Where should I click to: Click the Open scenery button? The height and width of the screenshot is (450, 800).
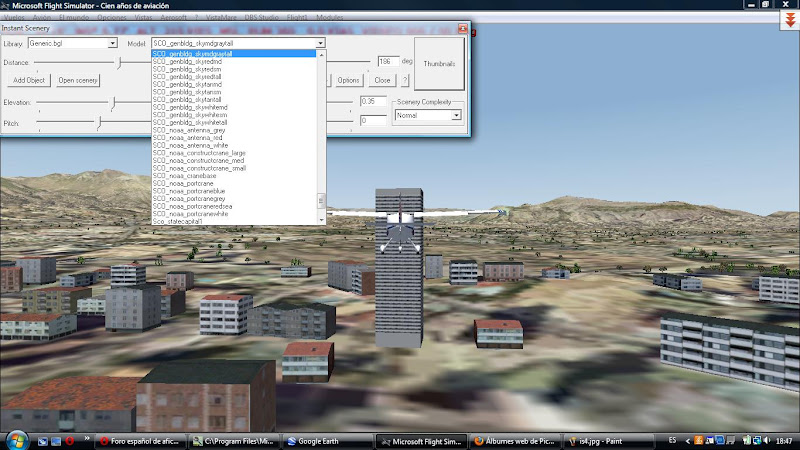click(78, 80)
